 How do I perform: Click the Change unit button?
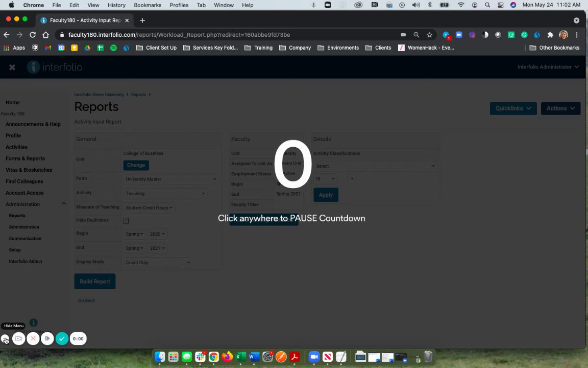136,165
